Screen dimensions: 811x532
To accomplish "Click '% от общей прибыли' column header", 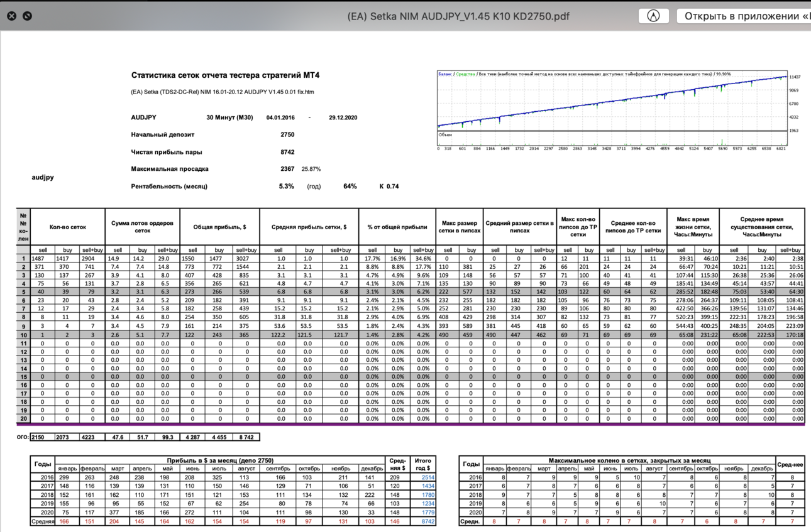I will pos(397,227).
